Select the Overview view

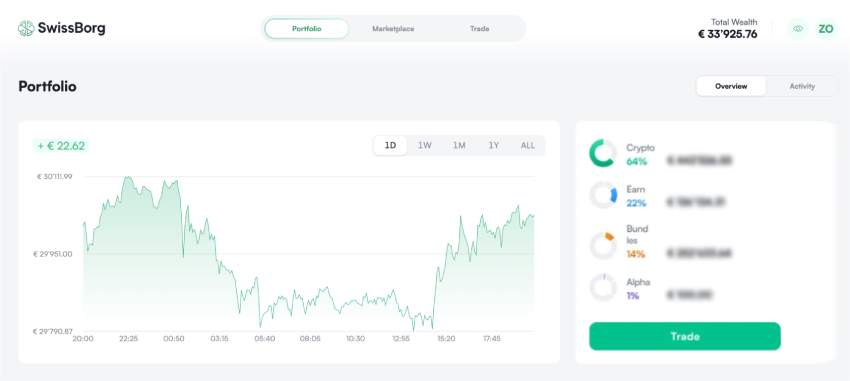coord(731,86)
